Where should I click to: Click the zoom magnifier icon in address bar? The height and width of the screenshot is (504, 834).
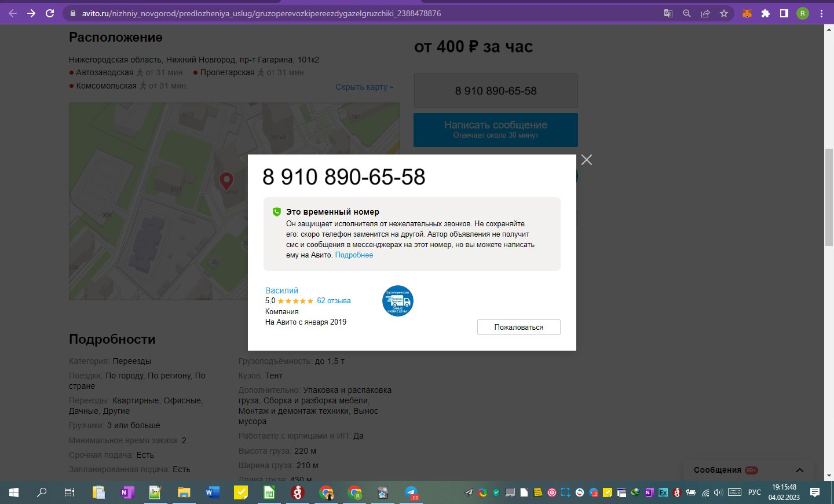pyautogui.click(x=687, y=13)
